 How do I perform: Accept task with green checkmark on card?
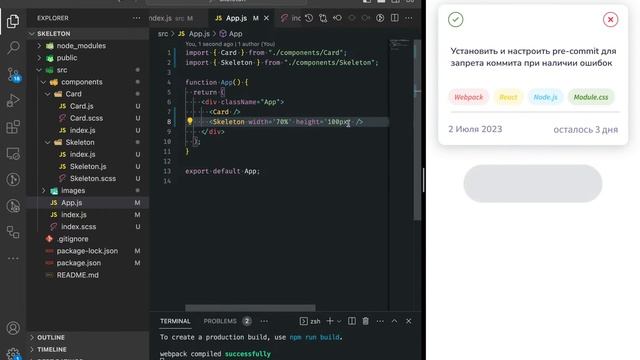point(456,19)
